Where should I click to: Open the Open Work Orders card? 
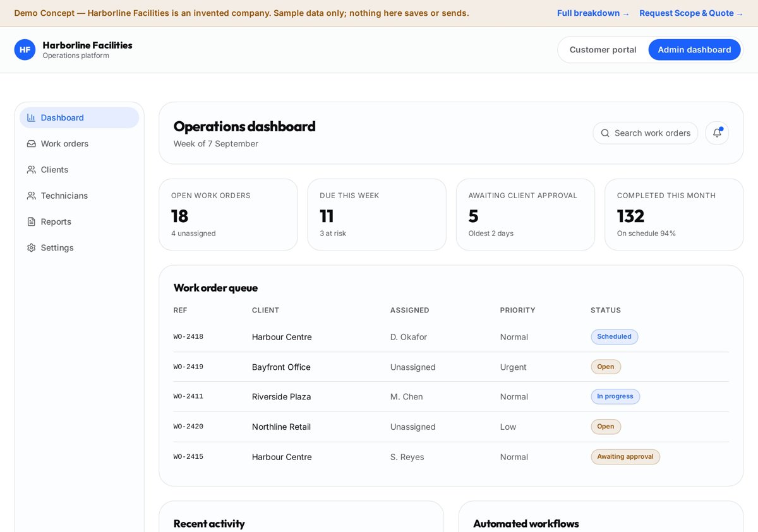(228, 215)
